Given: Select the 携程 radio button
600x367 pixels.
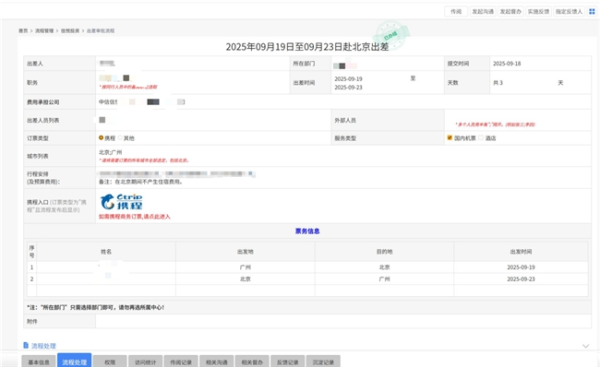Looking at the screenshot, I should (x=101, y=138).
